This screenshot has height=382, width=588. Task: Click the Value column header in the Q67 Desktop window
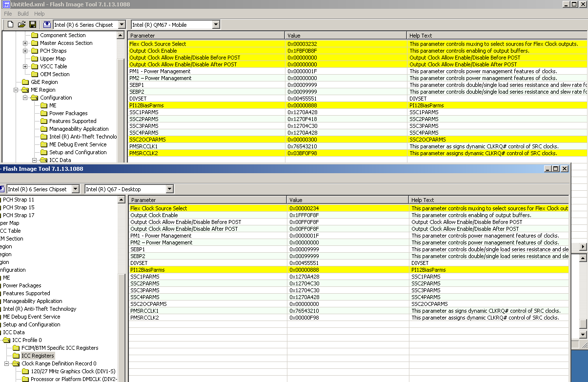tap(348, 200)
